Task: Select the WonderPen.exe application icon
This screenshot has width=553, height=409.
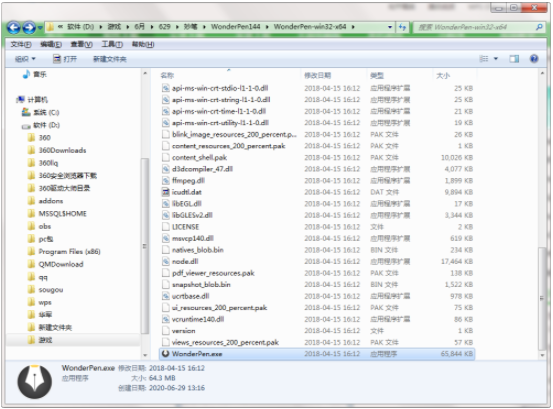Action: click(x=165, y=353)
